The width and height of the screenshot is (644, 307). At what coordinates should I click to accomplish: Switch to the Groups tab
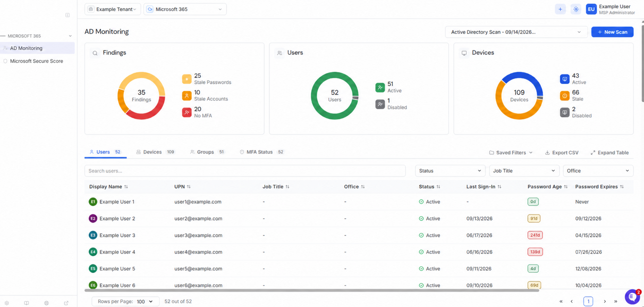(207, 152)
